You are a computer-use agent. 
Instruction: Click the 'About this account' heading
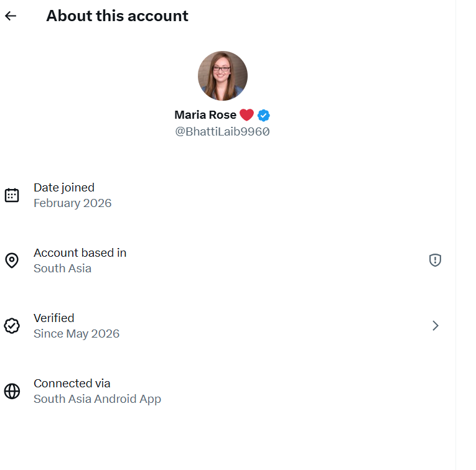click(x=117, y=16)
